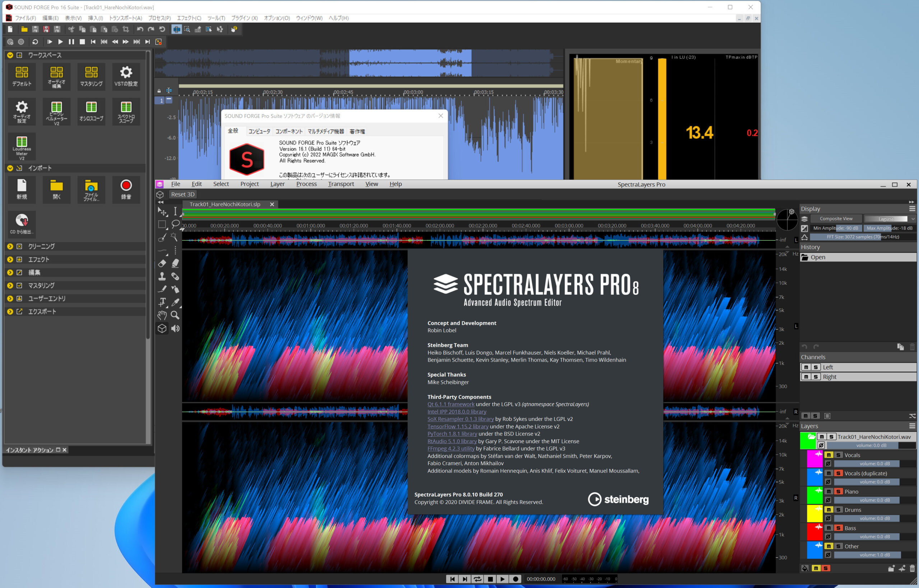
Task: Adjust the FFT Size slider
Action: [863, 237]
